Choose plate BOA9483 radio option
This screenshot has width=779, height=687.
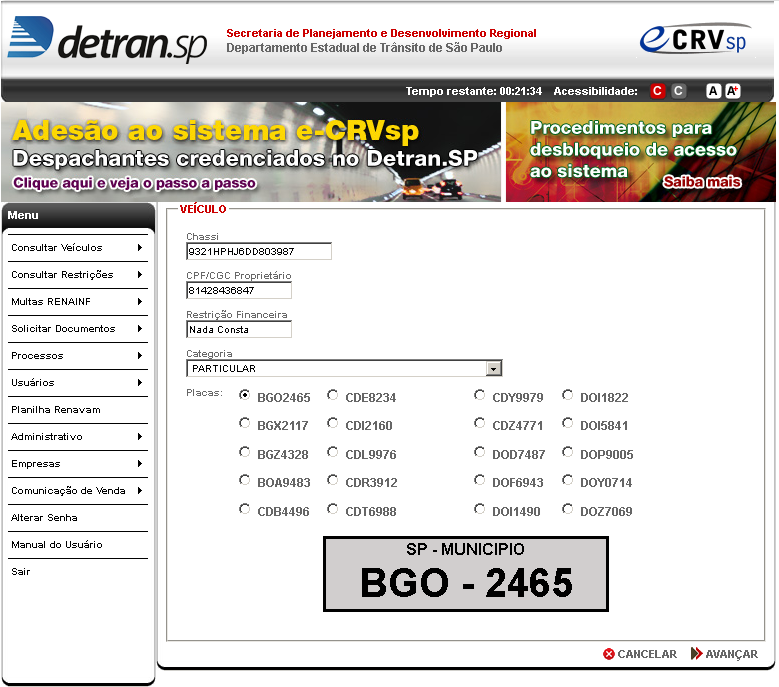click(x=244, y=480)
